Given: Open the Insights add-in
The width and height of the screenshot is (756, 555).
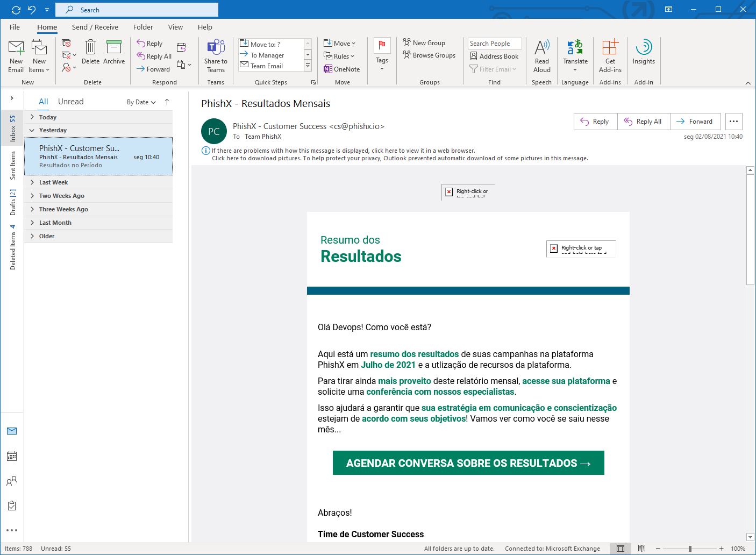Looking at the screenshot, I should tap(644, 53).
